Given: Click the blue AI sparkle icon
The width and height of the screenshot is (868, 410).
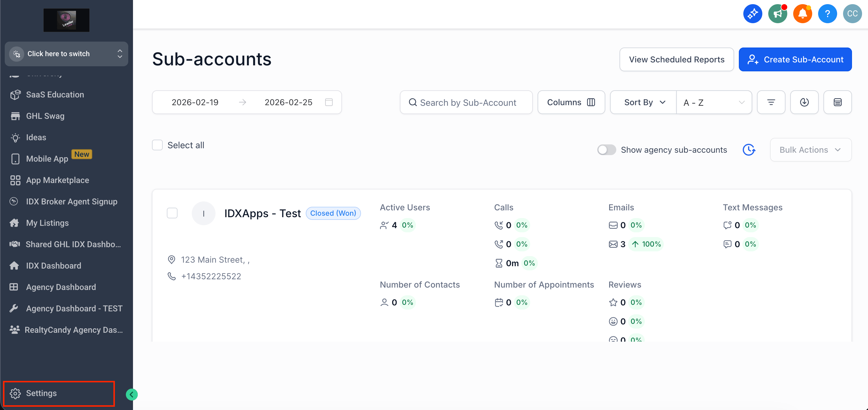Looking at the screenshot, I should tap(753, 14).
